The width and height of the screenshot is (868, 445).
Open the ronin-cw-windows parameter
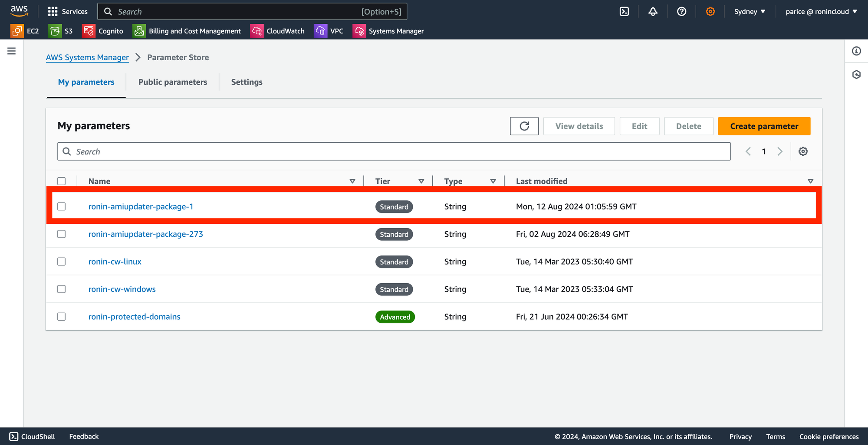coord(122,289)
